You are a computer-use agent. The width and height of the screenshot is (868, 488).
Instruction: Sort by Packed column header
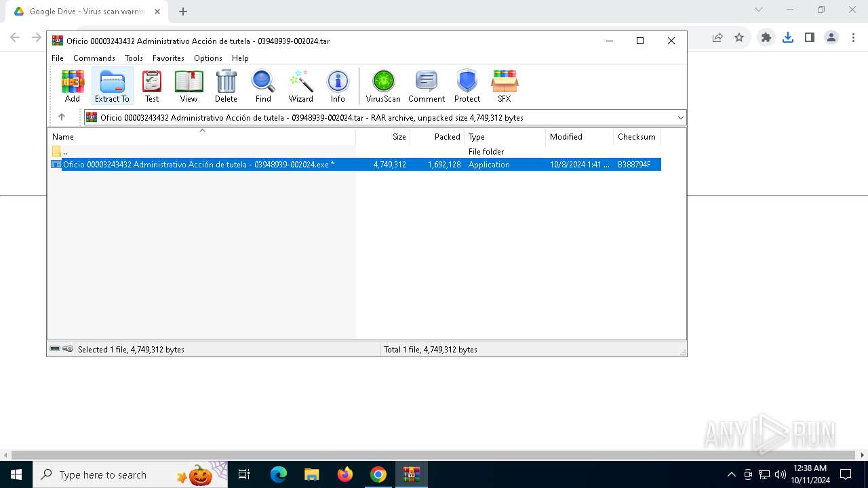tap(437, 136)
